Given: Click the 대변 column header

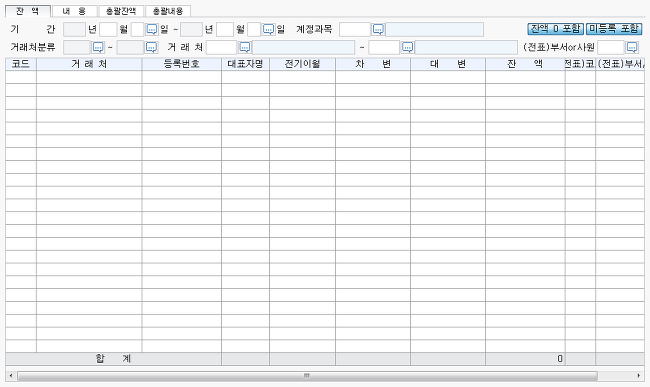Looking at the screenshot, I should coord(448,64).
